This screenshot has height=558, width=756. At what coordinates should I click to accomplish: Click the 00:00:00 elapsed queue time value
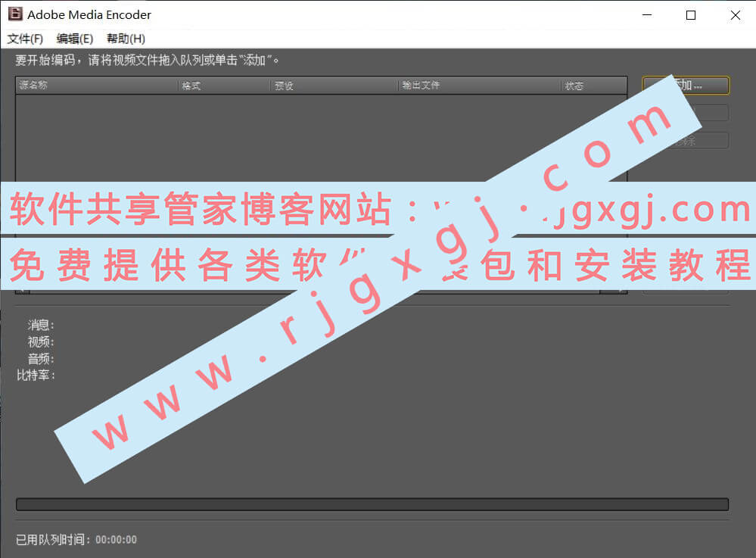coord(117,540)
